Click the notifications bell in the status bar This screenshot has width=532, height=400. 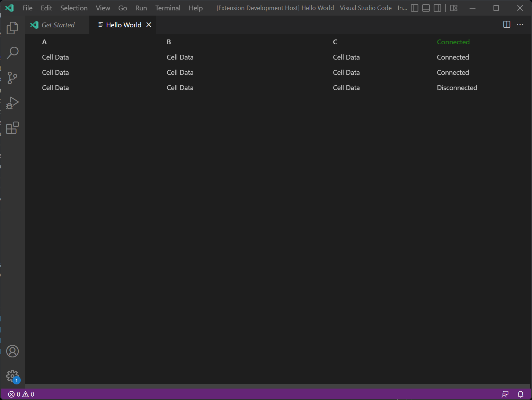coord(521,394)
